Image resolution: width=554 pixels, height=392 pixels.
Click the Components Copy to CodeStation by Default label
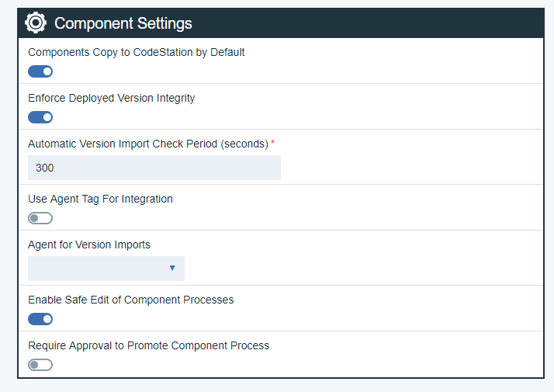pos(137,52)
